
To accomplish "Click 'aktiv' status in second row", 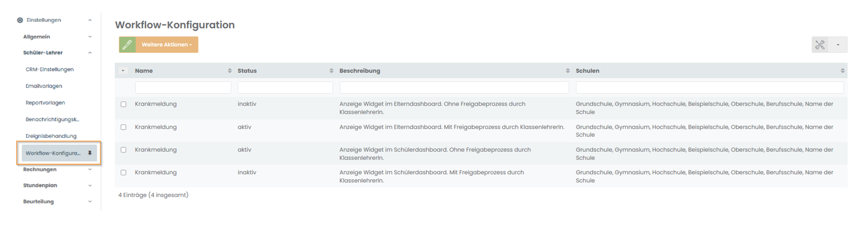I will 244,127.
